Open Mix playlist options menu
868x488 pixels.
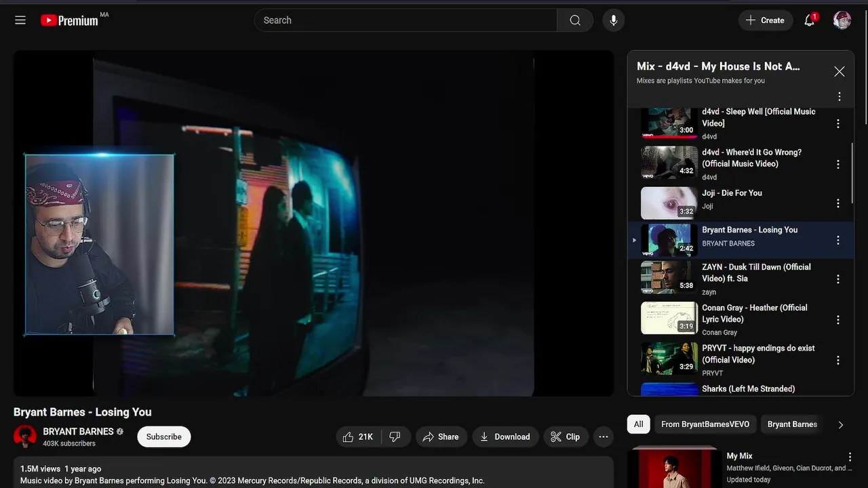pos(840,97)
